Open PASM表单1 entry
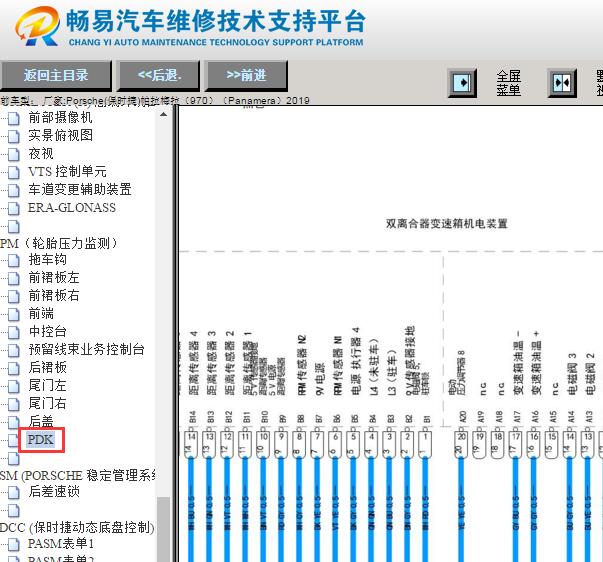The image size is (603, 562). (61, 544)
